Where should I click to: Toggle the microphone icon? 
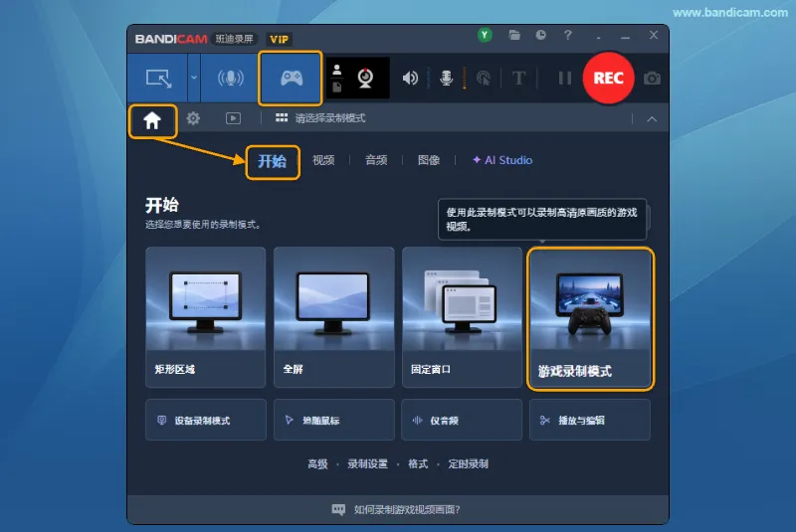click(446, 79)
